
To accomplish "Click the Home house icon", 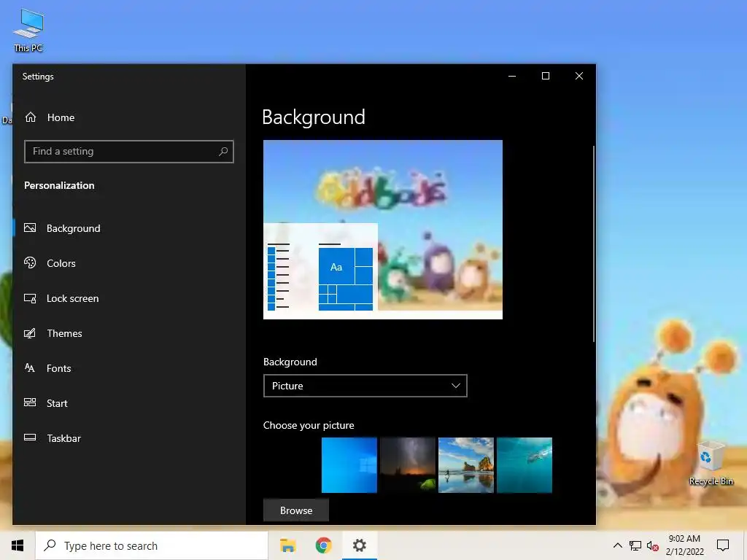I will click(x=31, y=117).
